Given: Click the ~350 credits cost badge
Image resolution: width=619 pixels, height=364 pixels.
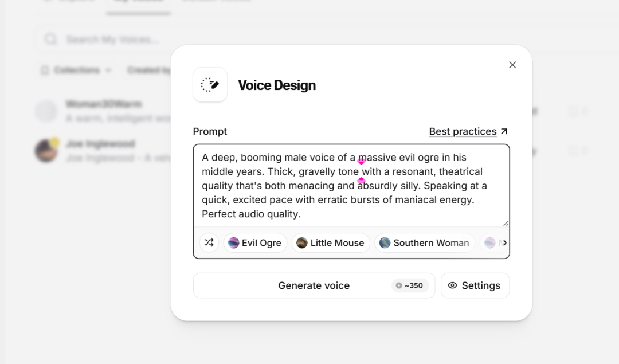Looking at the screenshot, I should pyautogui.click(x=410, y=285).
